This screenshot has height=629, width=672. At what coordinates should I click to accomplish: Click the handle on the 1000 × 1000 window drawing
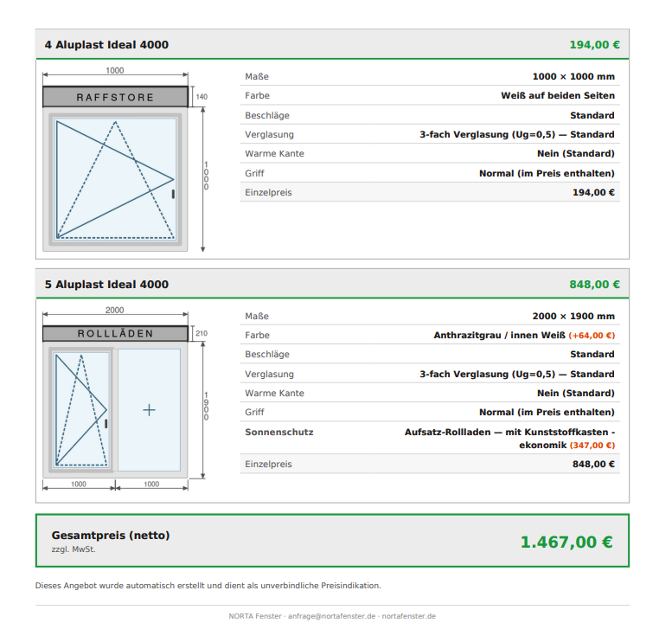173,194
